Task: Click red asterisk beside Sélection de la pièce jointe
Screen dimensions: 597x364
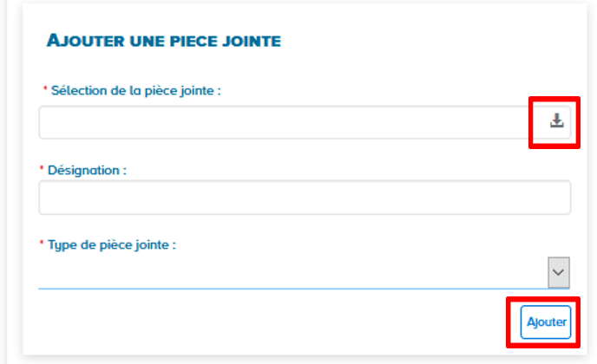Action: [45, 89]
